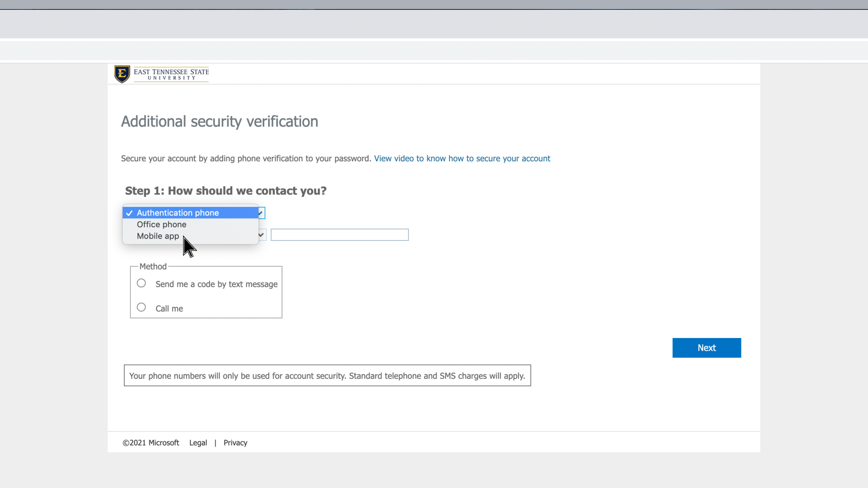Viewport: 868px width, 488px height.
Task: Select the text message code radio button
Action: (x=142, y=283)
